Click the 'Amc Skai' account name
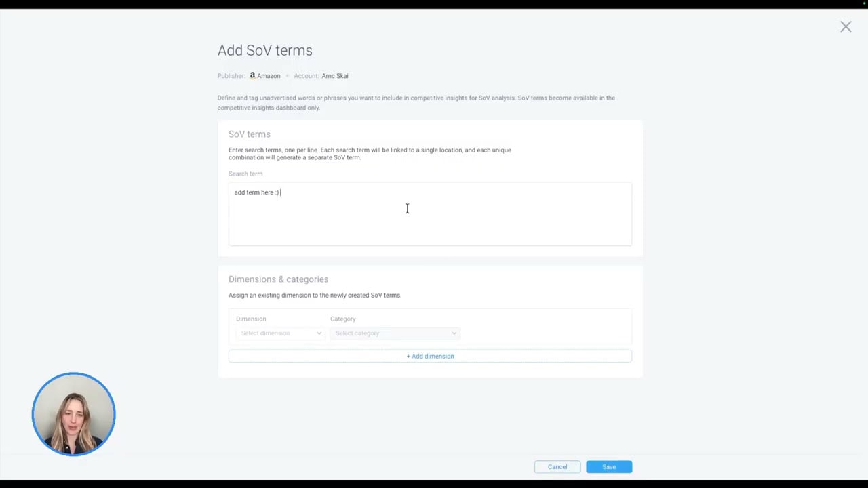Viewport: 868px width, 488px height. point(335,76)
